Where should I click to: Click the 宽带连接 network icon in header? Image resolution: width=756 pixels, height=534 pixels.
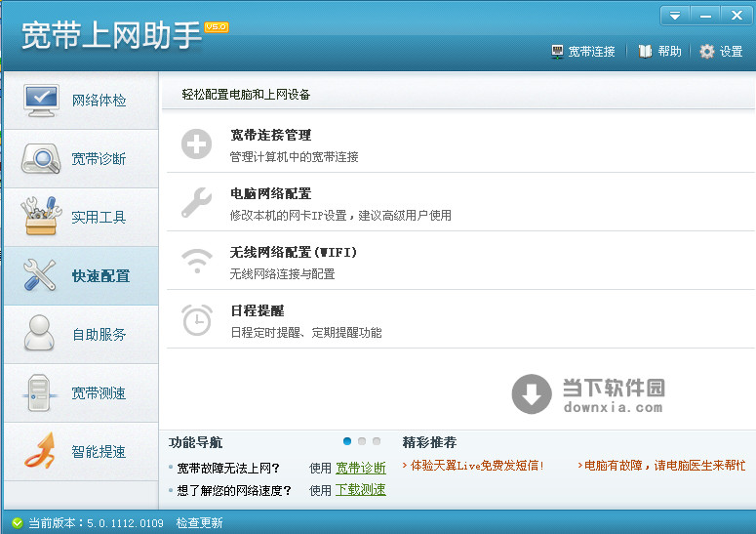coord(557,52)
